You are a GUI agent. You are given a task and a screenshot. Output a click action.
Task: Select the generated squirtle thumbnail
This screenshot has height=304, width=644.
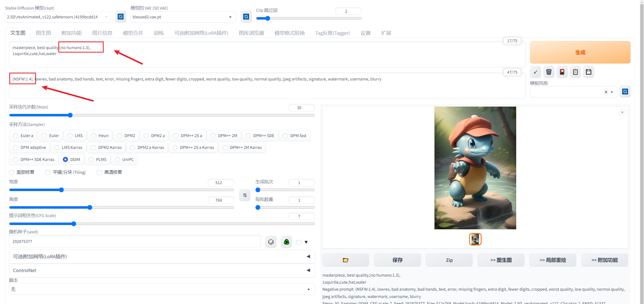tap(475, 239)
